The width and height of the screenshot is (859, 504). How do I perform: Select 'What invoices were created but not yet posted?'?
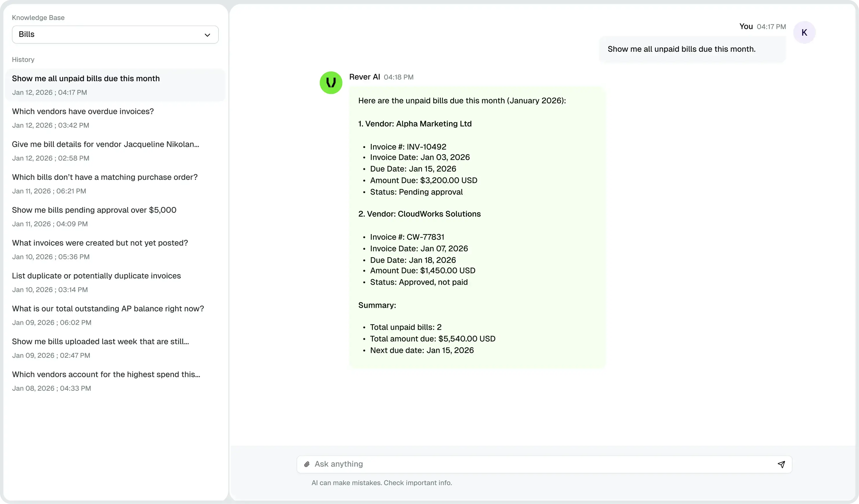click(100, 243)
